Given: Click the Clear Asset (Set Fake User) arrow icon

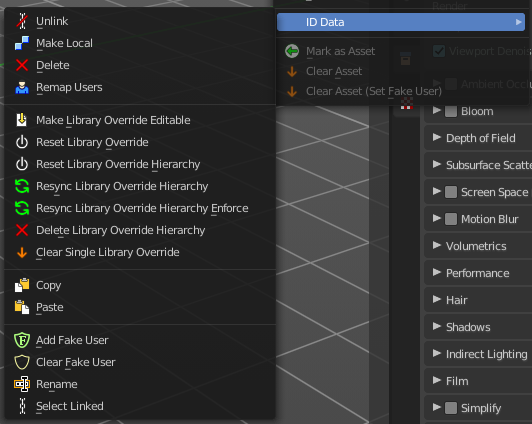Looking at the screenshot, I should (292, 92).
